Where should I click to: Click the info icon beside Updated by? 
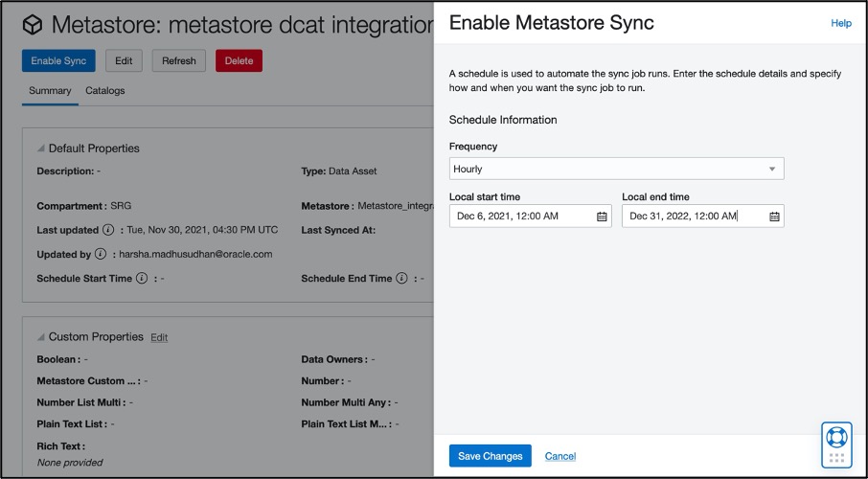(101, 255)
